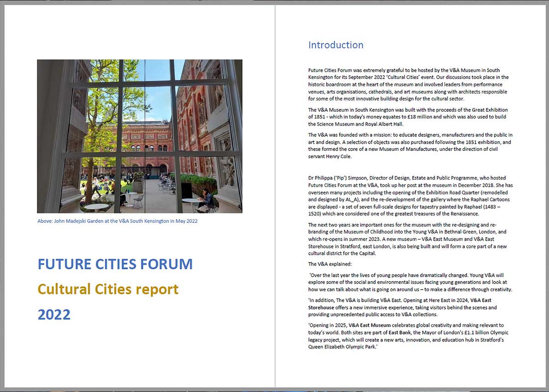Image resolution: width=549 pixels, height=392 pixels.
Task: Click the blue 2022 year heading
Action: tap(54, 315)
